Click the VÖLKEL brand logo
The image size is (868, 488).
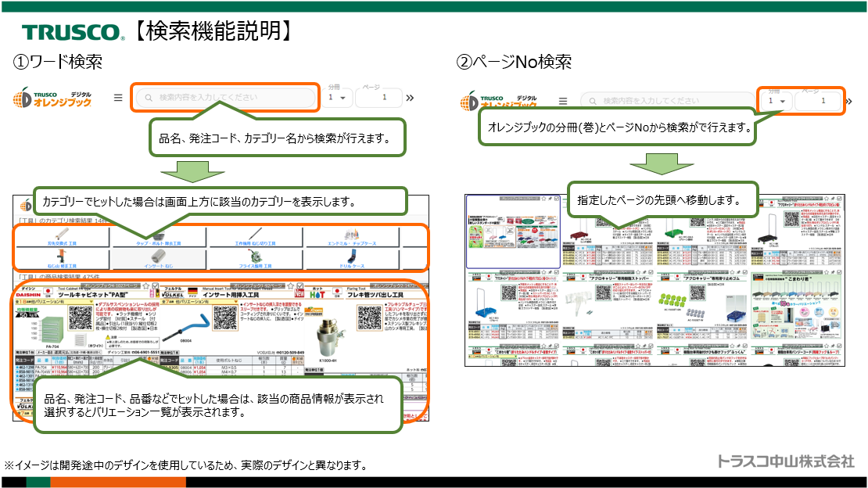click(x=172, y=293)
